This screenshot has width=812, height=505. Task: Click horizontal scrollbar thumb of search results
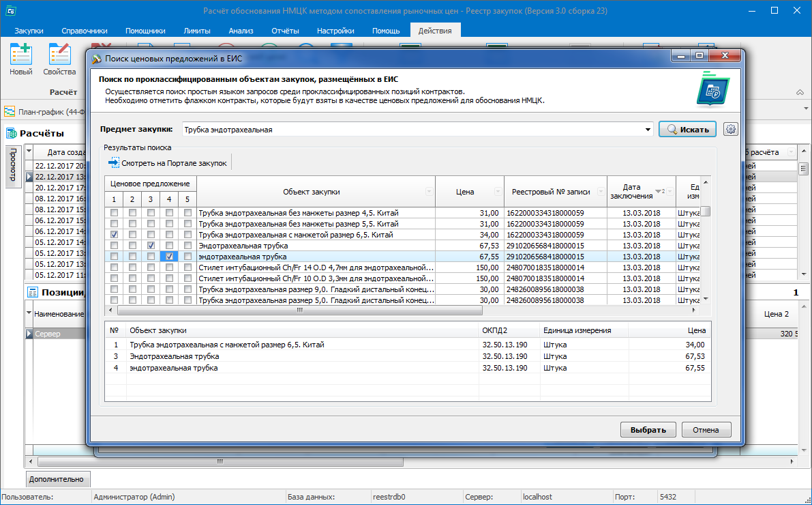pos(300,310)
